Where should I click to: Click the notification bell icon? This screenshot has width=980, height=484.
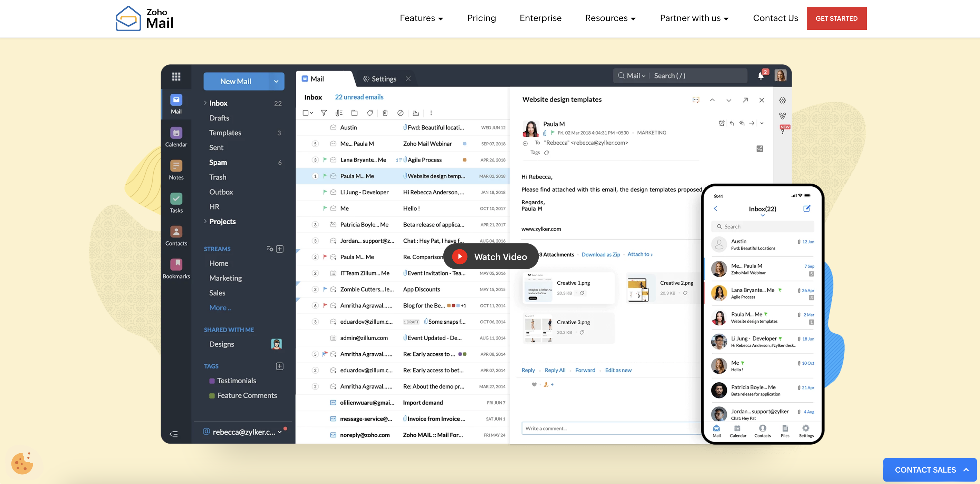click(760, 76)
